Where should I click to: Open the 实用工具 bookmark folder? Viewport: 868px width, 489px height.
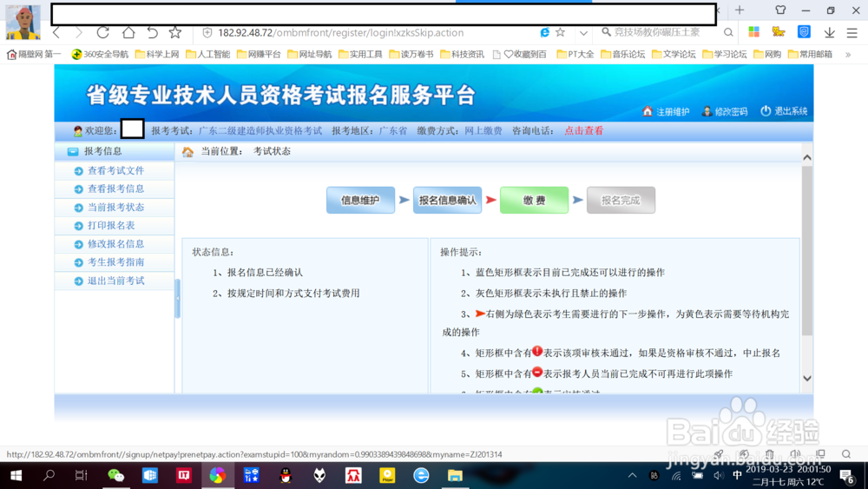point(360,54)
